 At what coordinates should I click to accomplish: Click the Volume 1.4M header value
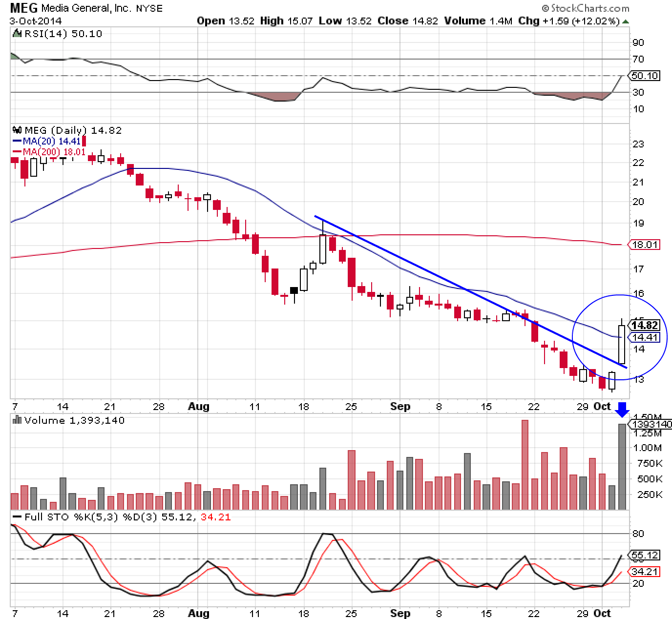[x=479, y=21]
